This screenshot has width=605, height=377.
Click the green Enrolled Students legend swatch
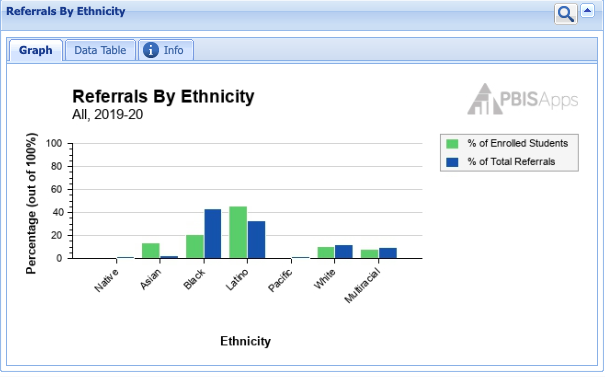coord(452,144)
